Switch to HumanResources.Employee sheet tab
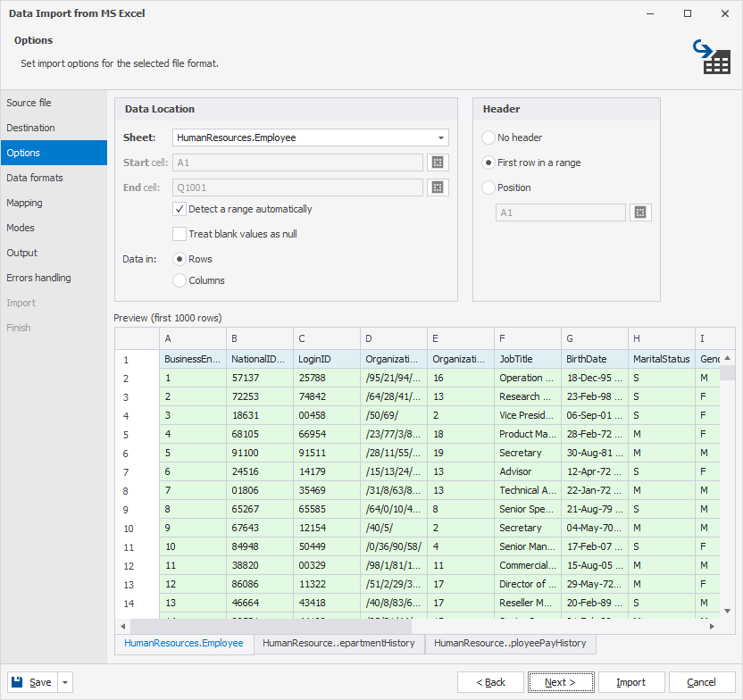The width and height of the screenshot is (743, 700). [x=184, y=643]
